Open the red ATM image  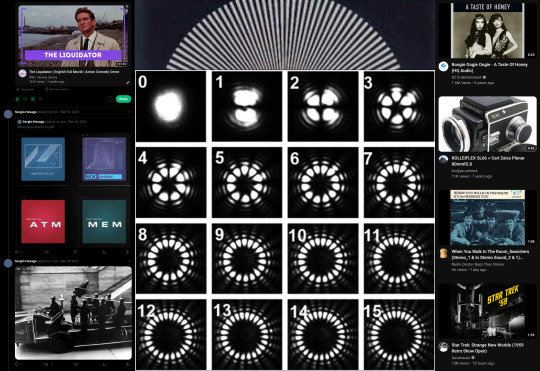(x=43, y=221)
